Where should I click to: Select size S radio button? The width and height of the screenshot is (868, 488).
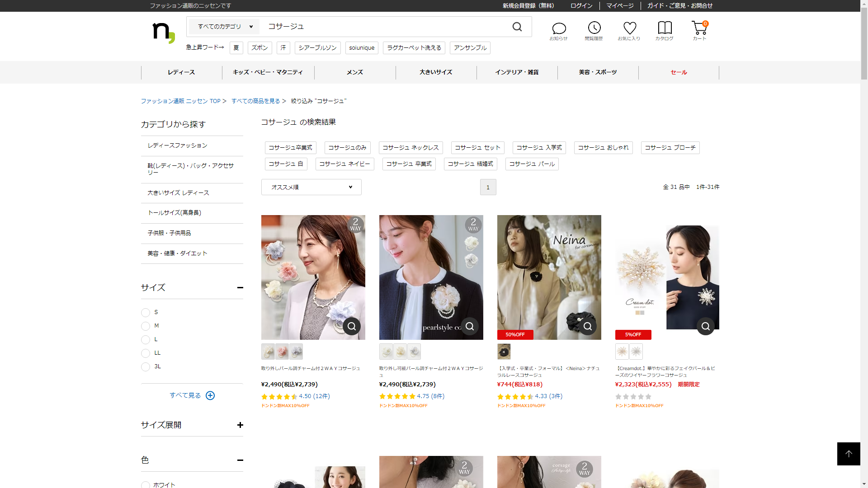tap(146, 313)
